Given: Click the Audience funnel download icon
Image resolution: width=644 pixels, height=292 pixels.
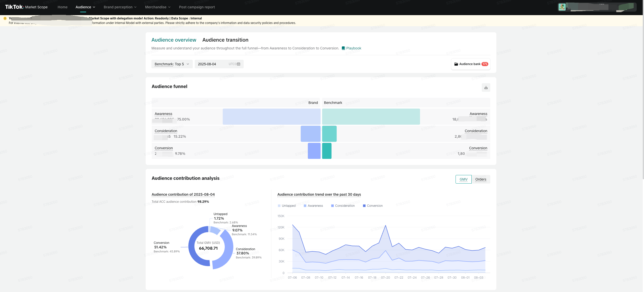Looking at the screenshot, I should pos(486,87).
